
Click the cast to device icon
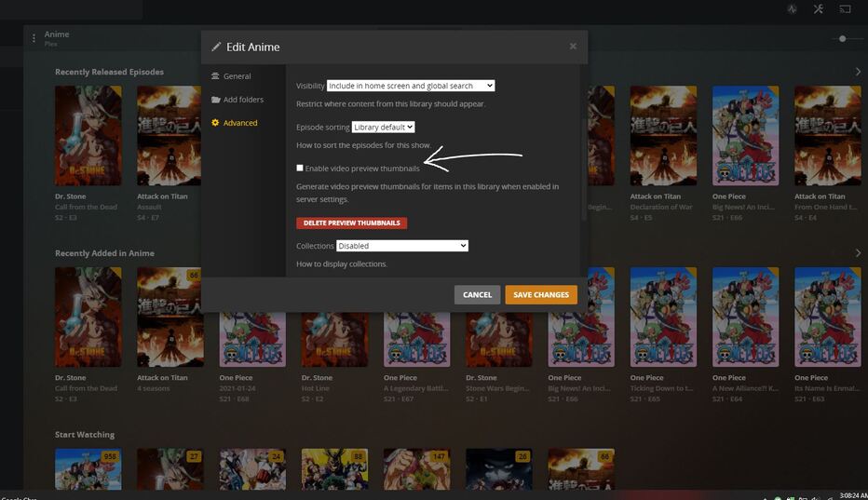(x=845, y=9)
